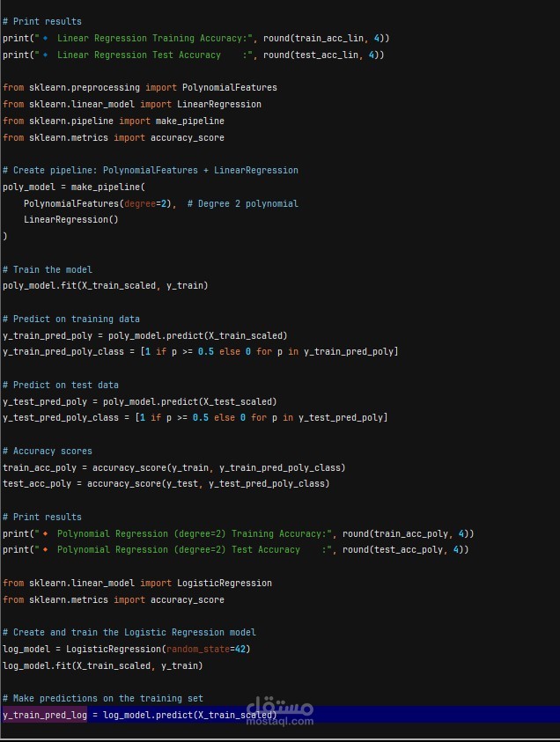Screen dimensions: 560x742
Task: Click the indented 'LinearRegression()' line
Action: 71,219
